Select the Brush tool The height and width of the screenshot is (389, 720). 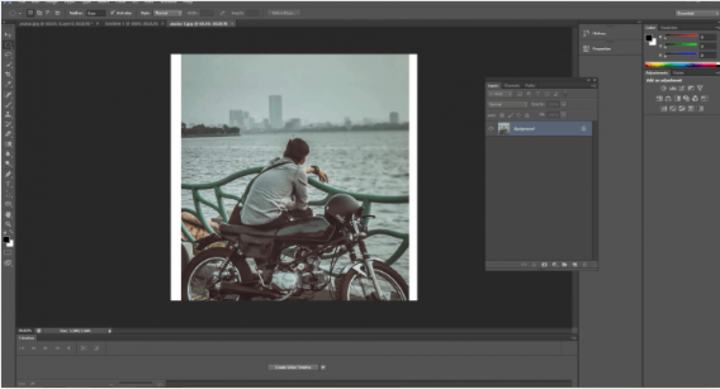8,105
